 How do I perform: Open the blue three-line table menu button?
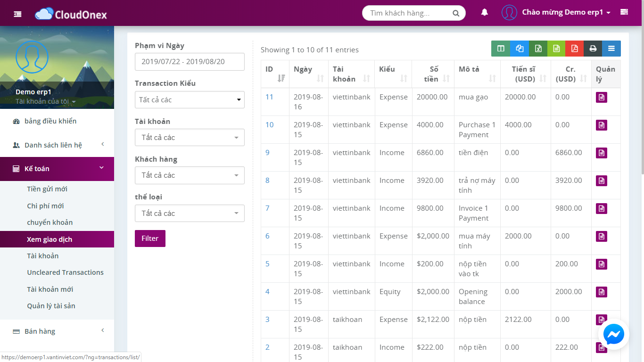[x=611, y=49]
